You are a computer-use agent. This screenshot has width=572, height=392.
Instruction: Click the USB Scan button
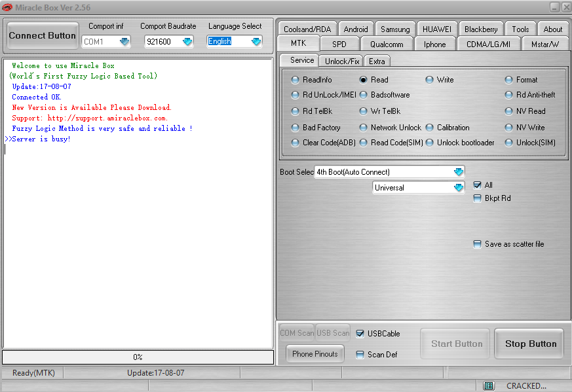pyautogui.click(x=333, y=332)
